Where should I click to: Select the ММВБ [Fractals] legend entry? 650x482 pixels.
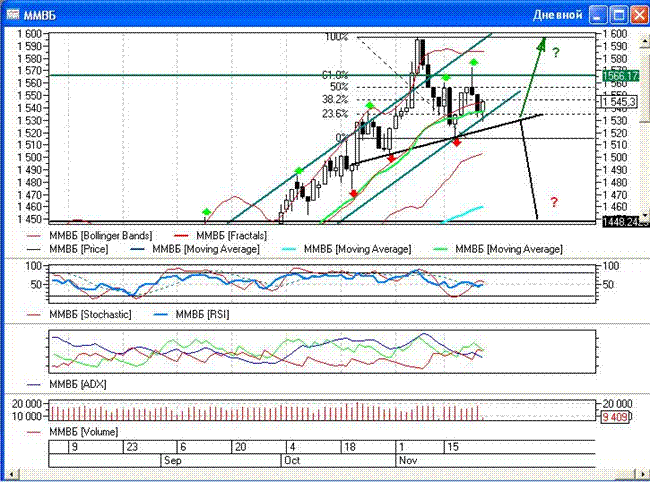pos(221,236)
